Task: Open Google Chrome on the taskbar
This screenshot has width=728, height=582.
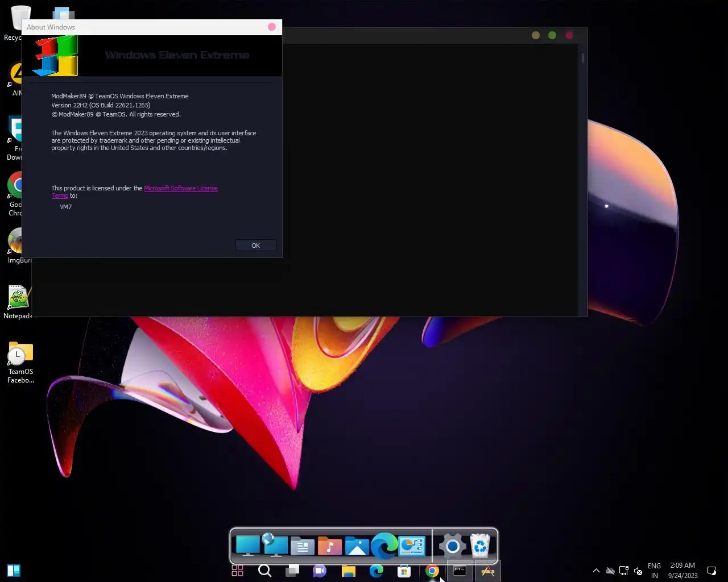Action: (432, 571)
